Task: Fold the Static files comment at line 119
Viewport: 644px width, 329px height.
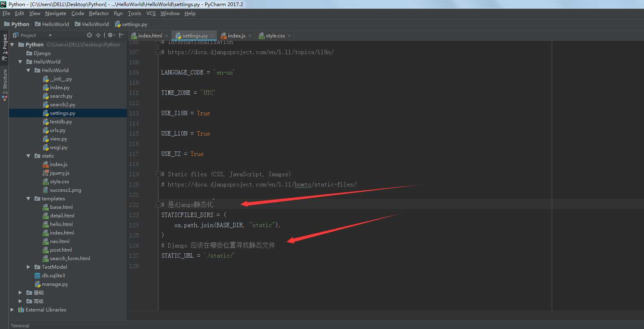Action: tap(158, 174)
